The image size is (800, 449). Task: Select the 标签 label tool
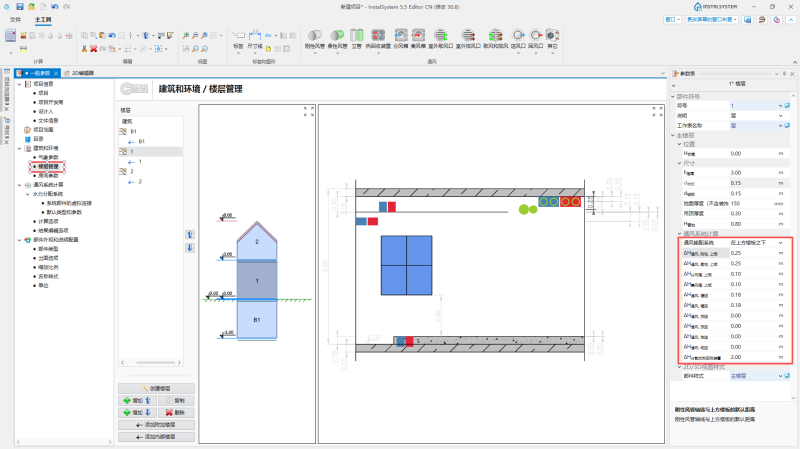click(238, 40)
